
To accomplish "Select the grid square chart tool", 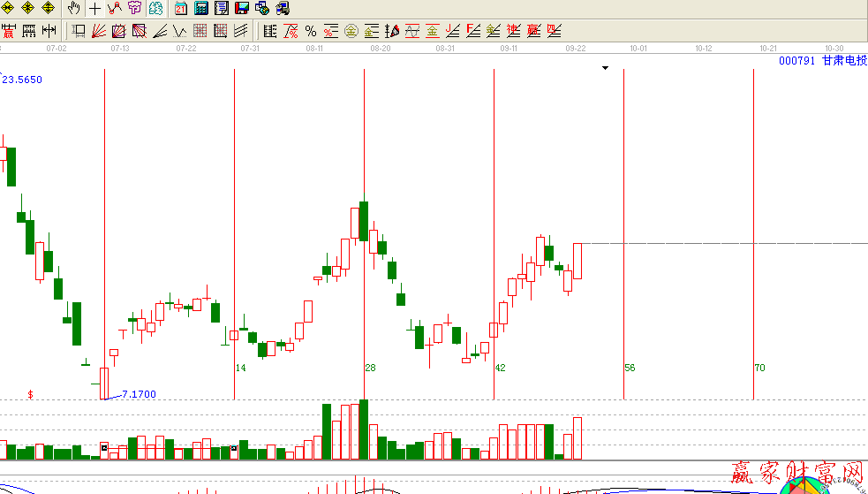I will (200, 32).
